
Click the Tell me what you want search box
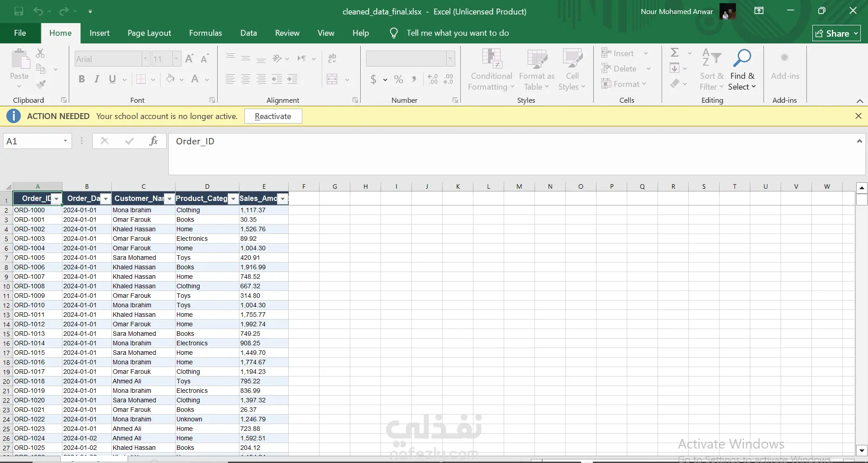point(458,33)
